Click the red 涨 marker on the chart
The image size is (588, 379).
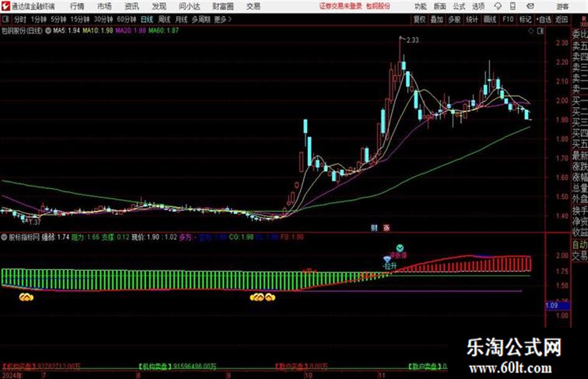[386, 228]
